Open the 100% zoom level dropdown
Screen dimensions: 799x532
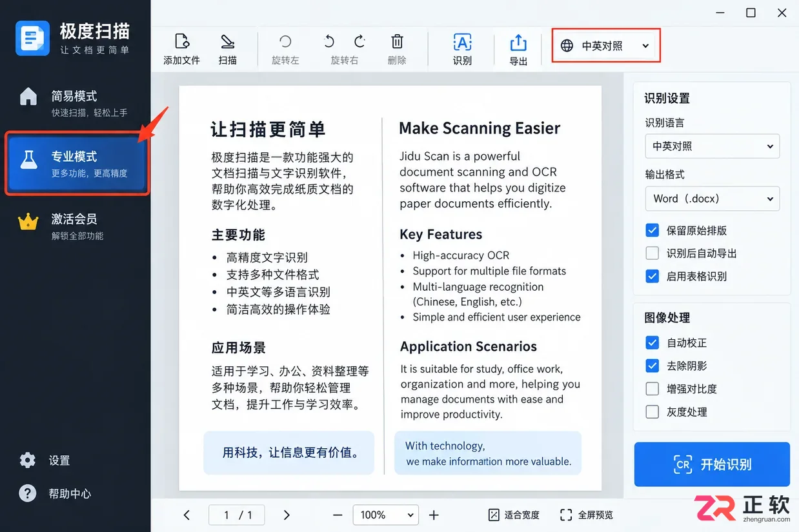tap(386, 515)
